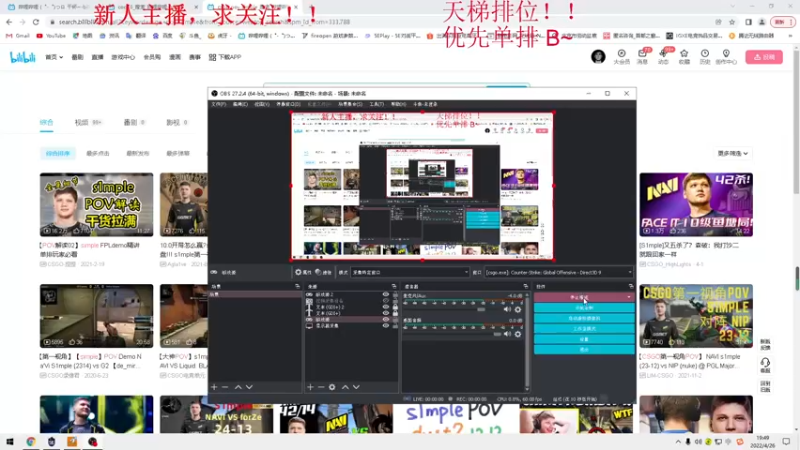The image size is (800, 450).
Task: Add a new source with plus icon
Action: tap(310, 387)
